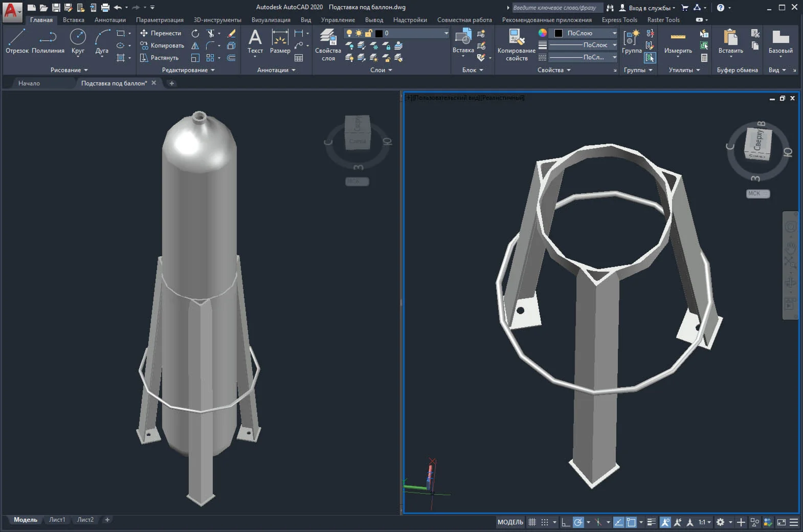Switch to the Вставка ribbon tab

click(73, 20)
